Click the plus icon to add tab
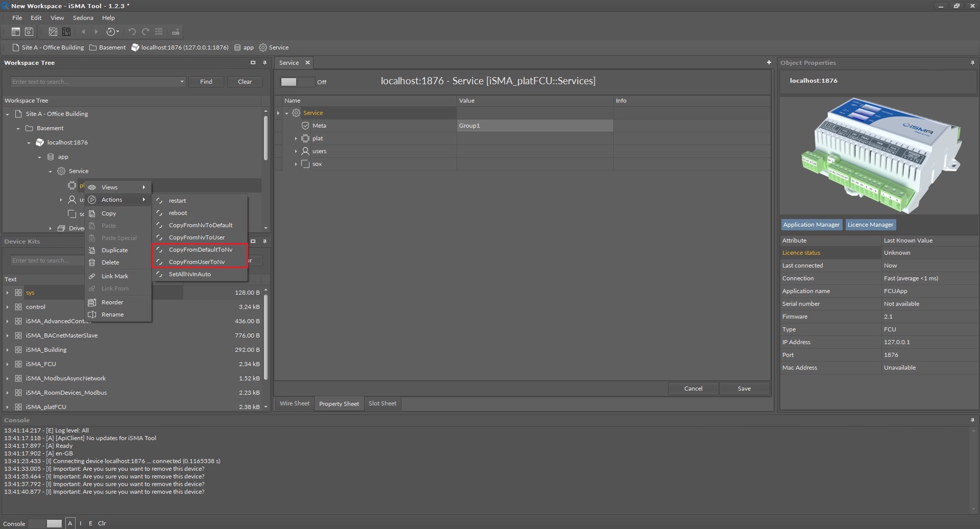The height and width of the screenshot is (529, 980). [x=769, y=62]
